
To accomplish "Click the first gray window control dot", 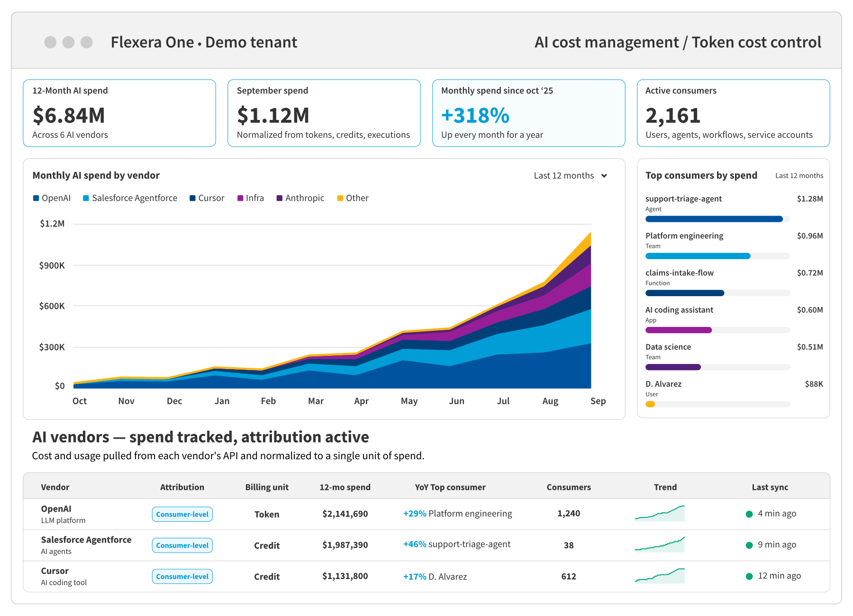I will (50, 42).
